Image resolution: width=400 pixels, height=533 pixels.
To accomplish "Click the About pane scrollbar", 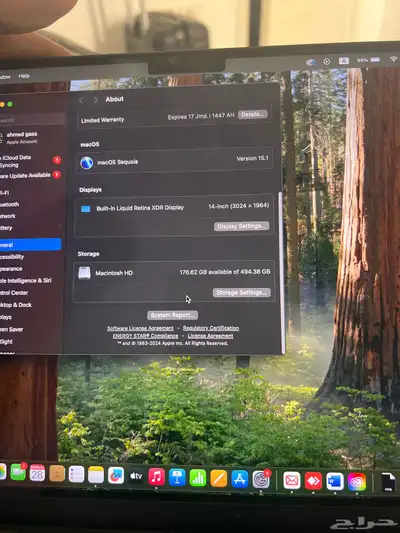I will pos(282,274).
